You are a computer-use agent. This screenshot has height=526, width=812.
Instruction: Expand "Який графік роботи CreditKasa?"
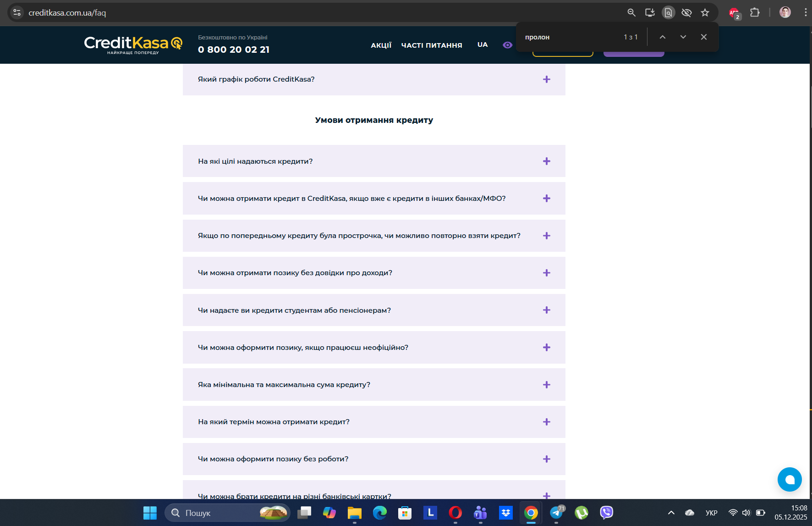coord(374,79)
